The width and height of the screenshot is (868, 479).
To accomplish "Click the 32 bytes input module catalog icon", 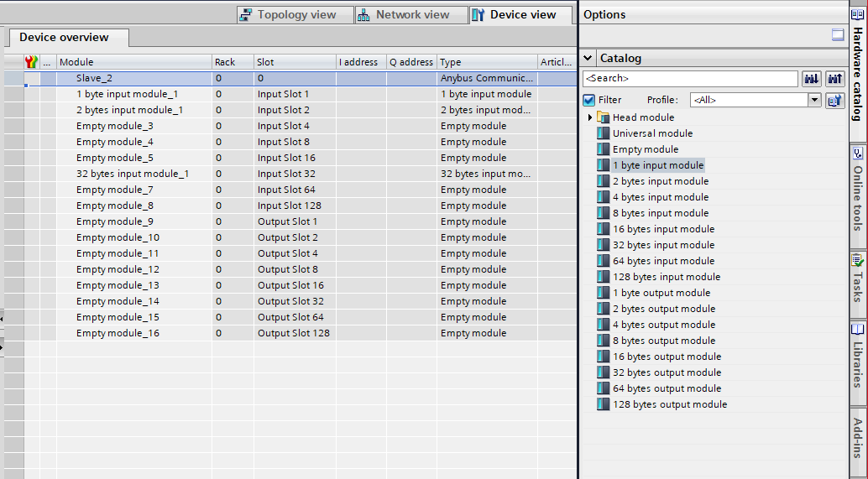I will tap(603, 245).
